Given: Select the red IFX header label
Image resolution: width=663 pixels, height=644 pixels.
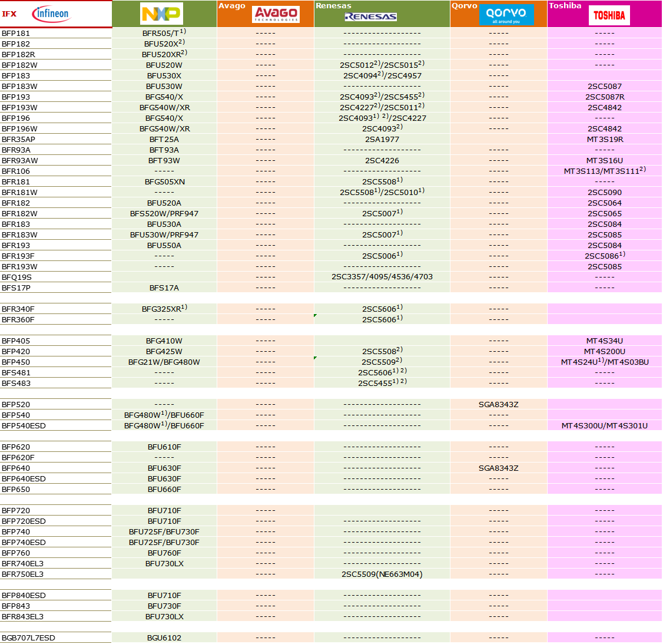Looking at the screenshot, I should 9,14.
